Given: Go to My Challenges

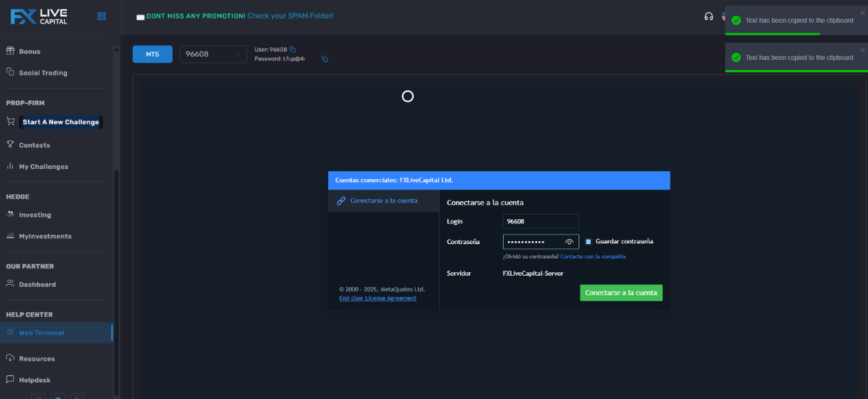Looking at the screenshot, I should [x=44, y=167].
